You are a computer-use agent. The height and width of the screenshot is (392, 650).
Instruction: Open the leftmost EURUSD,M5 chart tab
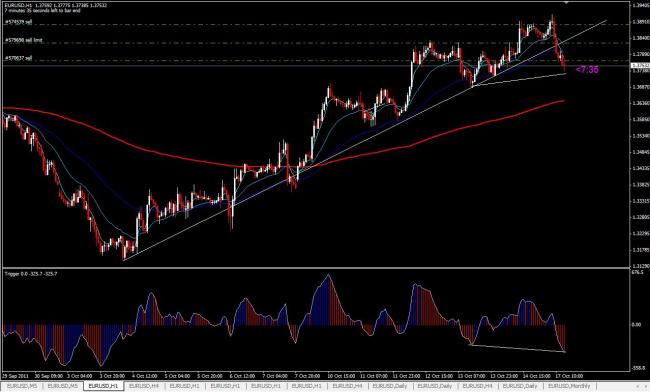tap(22, 386)
